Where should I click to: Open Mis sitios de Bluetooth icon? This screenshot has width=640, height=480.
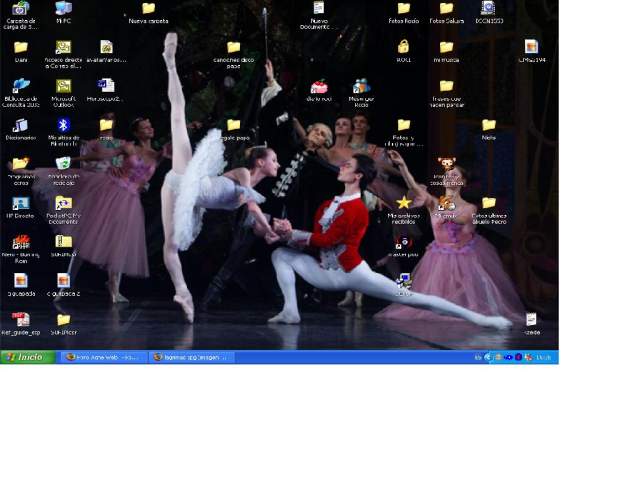click(63, 125)
